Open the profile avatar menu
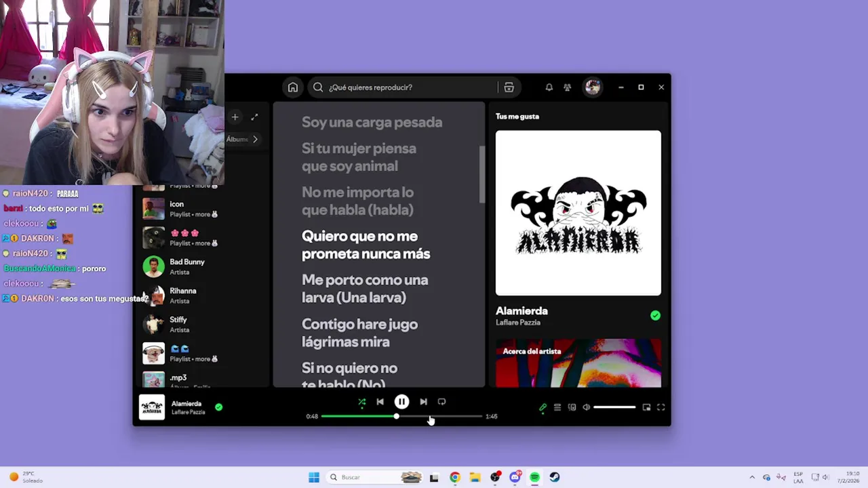Image resolution: width=868 pixels, height=488 pixels. (x=593, y=87)
